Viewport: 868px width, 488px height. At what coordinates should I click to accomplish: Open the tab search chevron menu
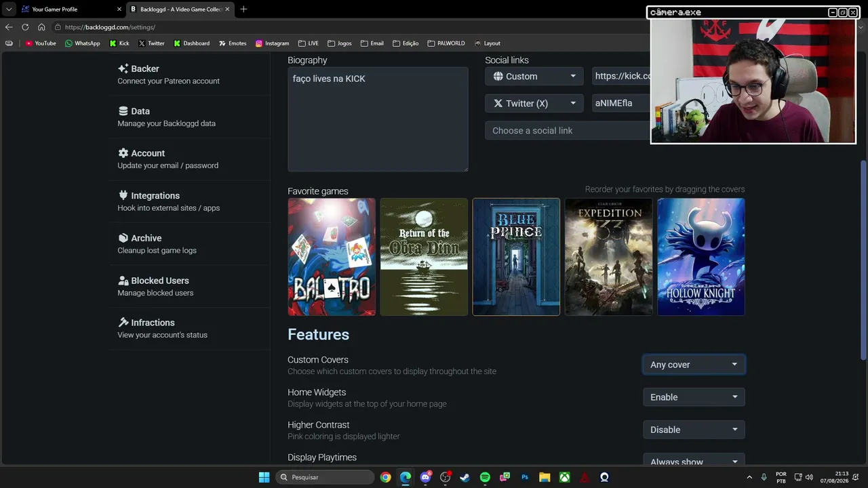8,9
